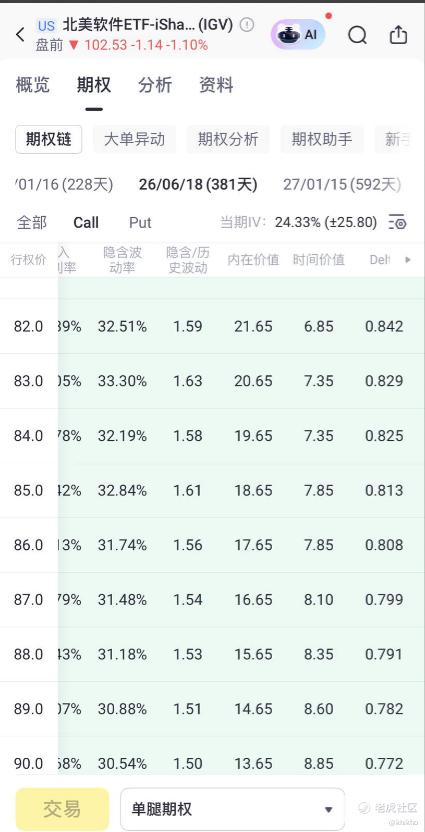
Task: Select the Put filter
Action: (x=140, y=222)
